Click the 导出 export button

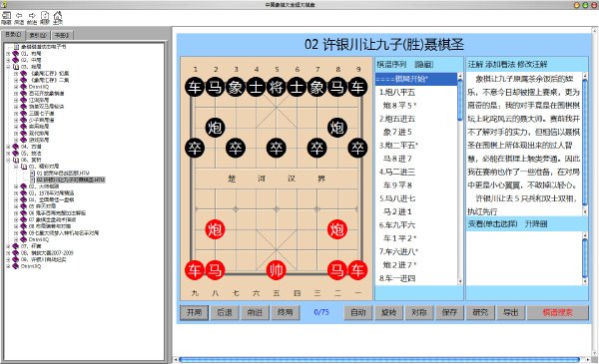[511, 312]
